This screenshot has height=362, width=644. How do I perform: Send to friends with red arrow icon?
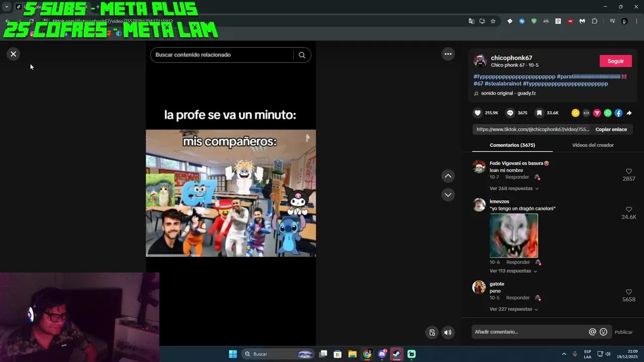tap(597, 113)
